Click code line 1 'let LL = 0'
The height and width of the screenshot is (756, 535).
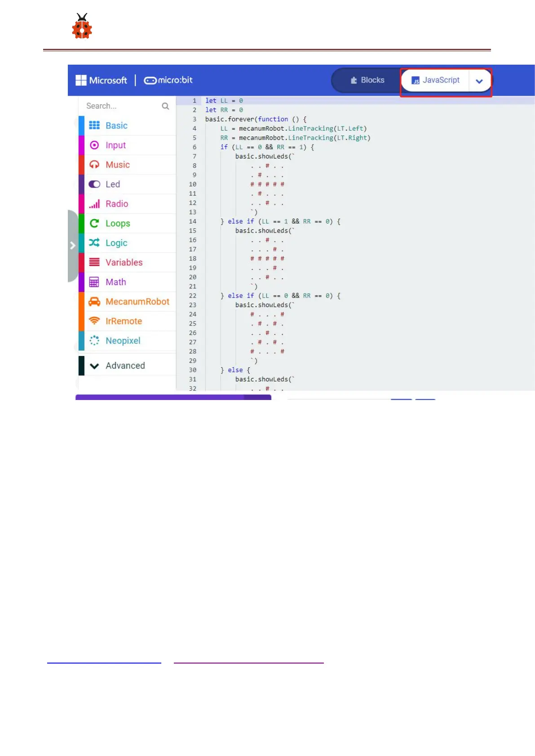tap(224, 101)
